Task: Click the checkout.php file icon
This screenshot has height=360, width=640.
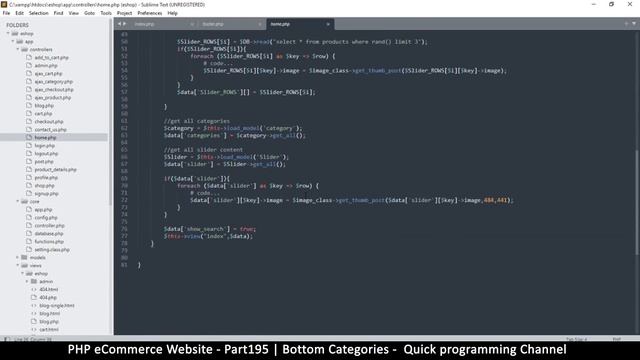Action: [x=29, y=122]
